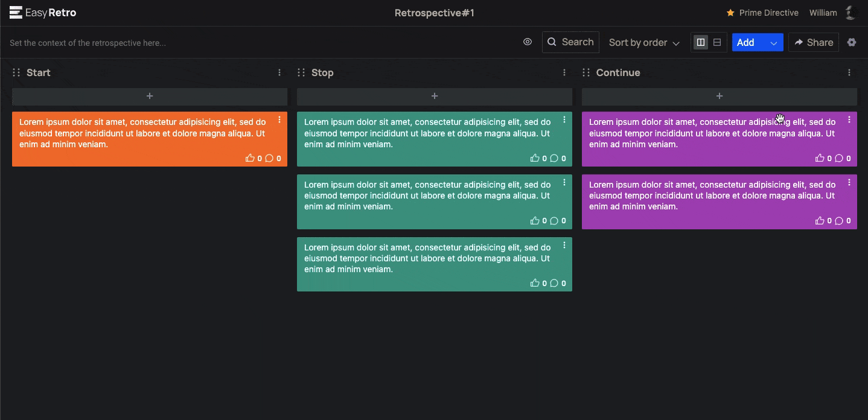Expand the Sort by order dropdown
Screen dimensions: 868x420
click(644, 42)
